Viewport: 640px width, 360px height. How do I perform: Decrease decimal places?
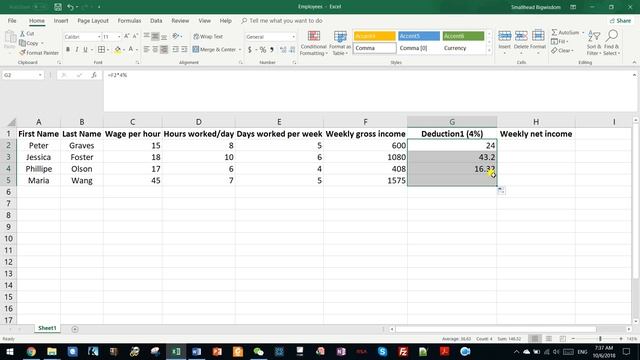click(292, 50)
